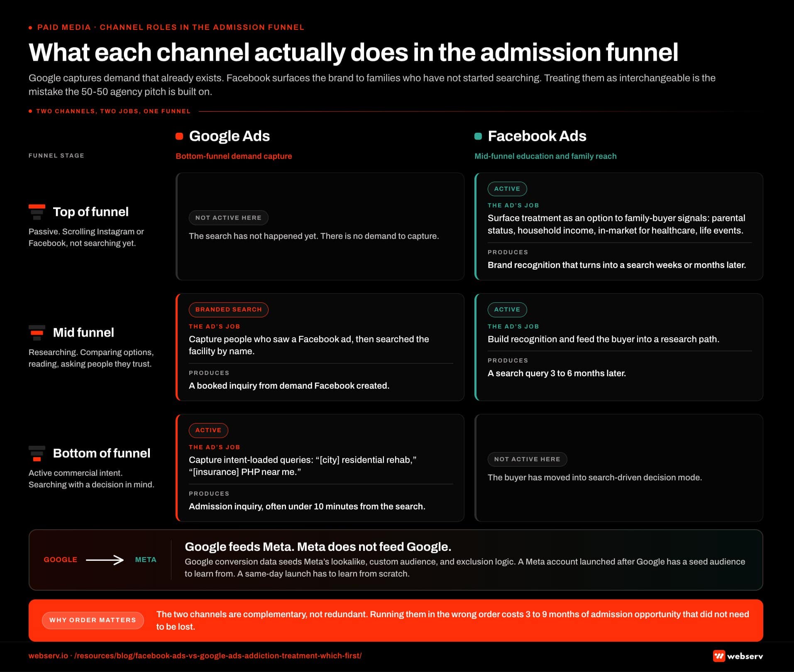
Task: Select the Google Ads column heading
Action: click(230, 136)
